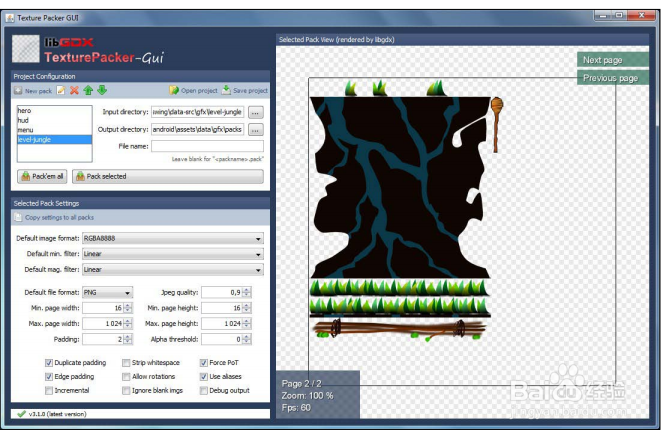Screen dimensions: 665x435
Task: Browse for the output directory
Action: [255, 130]
